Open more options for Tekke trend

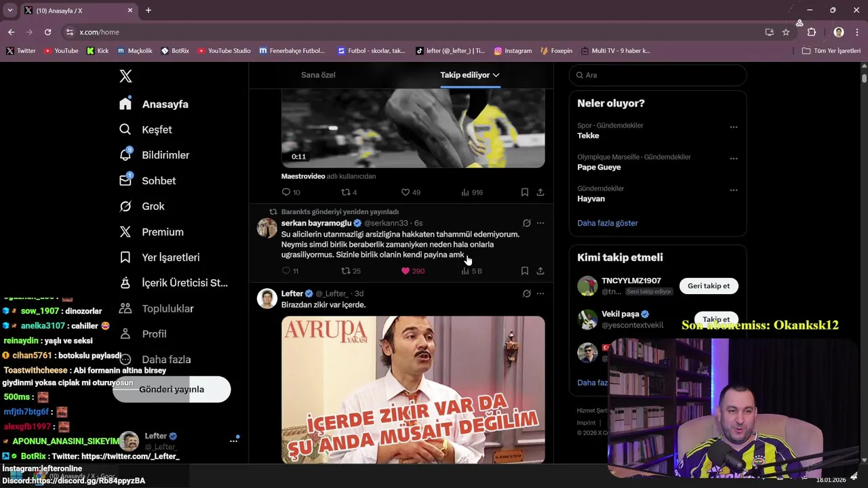coord(733,127)
